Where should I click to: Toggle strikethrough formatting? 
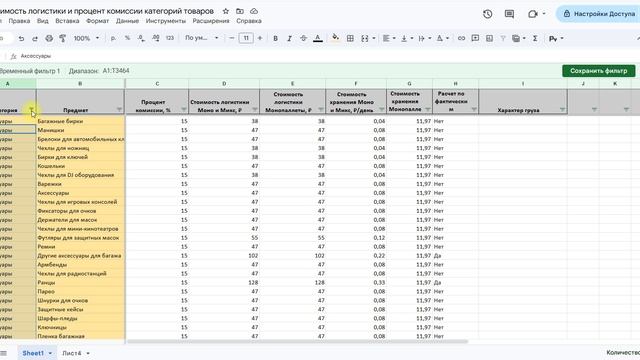coord(303,38)
